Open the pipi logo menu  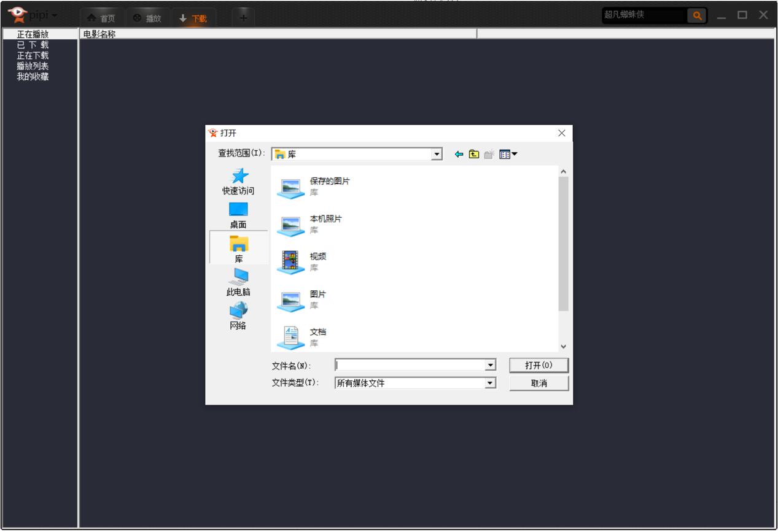pos(32,15)
